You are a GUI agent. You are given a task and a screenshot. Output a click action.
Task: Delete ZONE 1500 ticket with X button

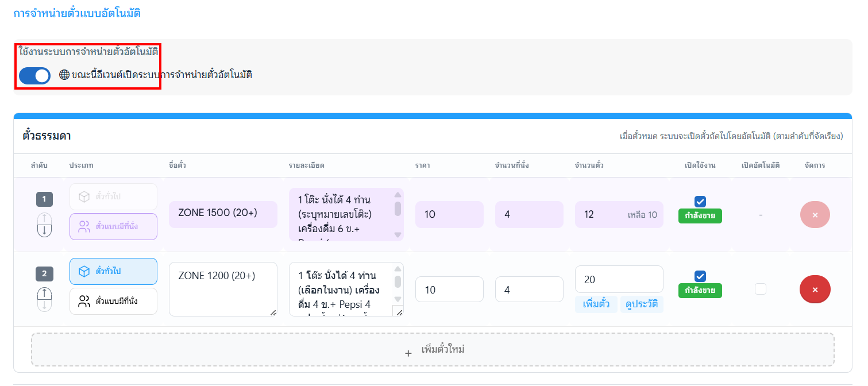[x=815, y=215]
